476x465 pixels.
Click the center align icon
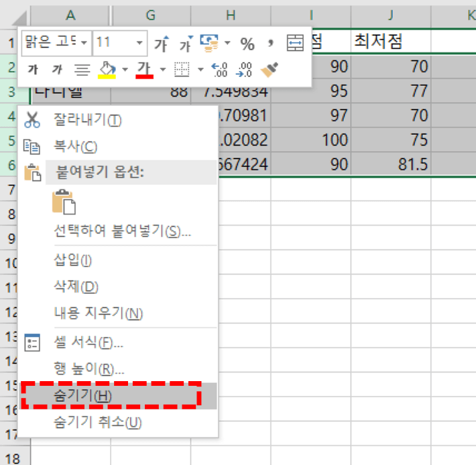82,70
